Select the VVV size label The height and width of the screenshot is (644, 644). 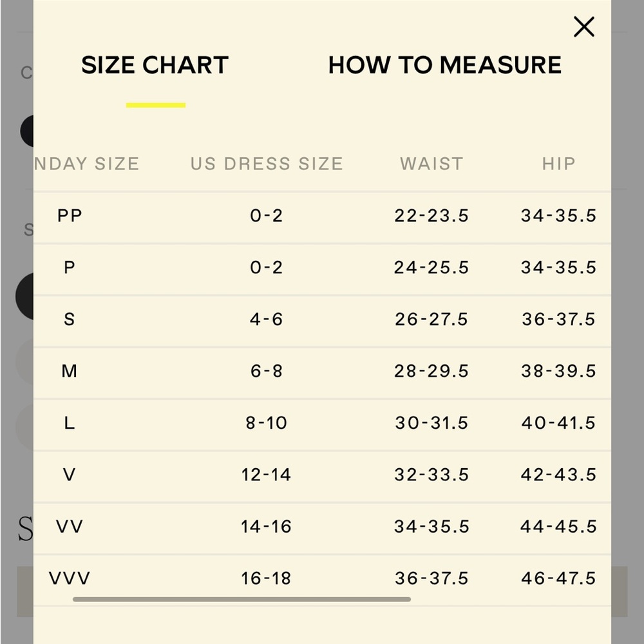tap(70, 578)
